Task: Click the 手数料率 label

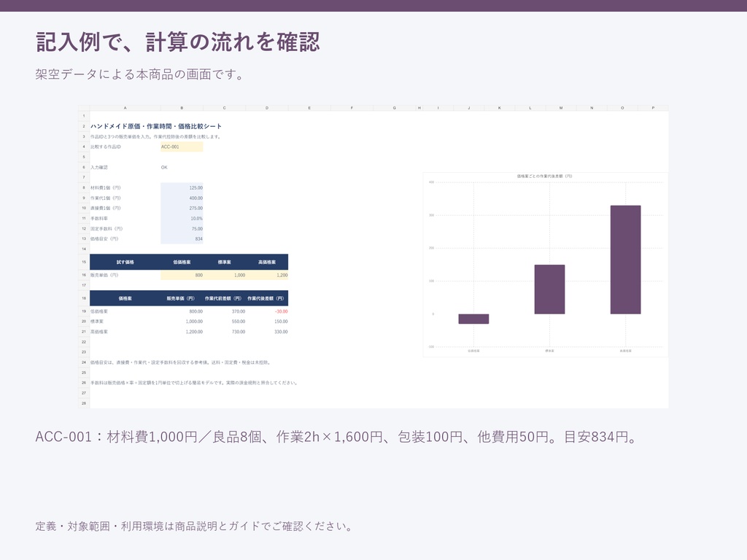Action: 99,219
